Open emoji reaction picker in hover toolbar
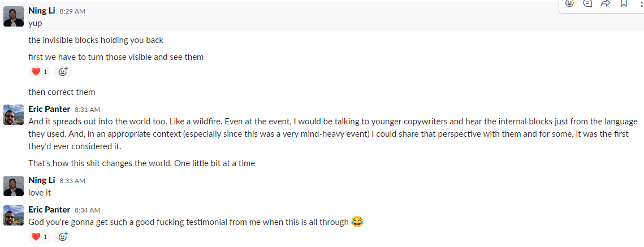 (x=569, y=3)
